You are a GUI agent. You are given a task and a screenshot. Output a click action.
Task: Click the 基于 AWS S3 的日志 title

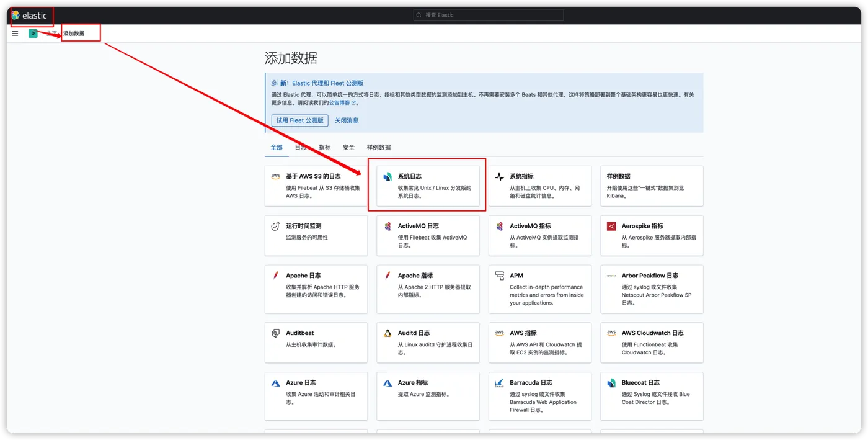tap(313, 176)
